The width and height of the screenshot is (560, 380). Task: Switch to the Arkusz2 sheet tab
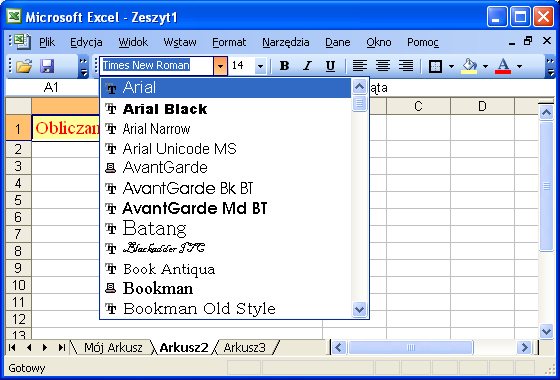(184, 348)
